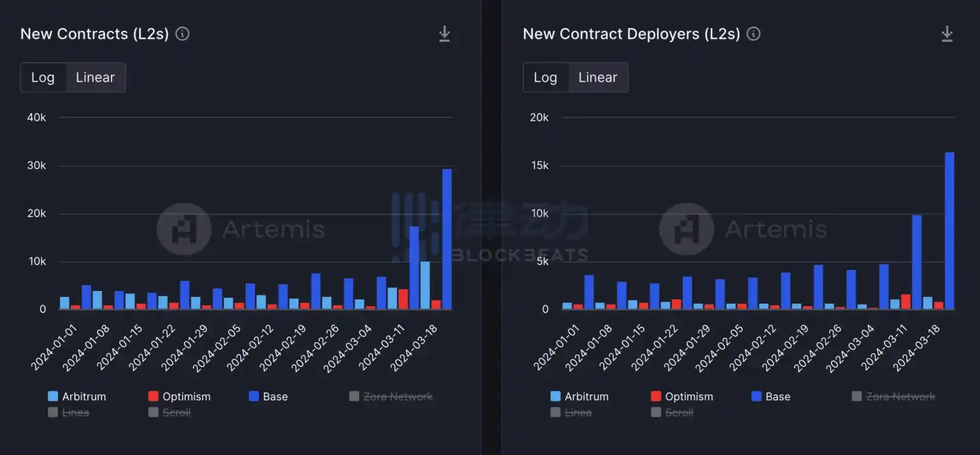The image size is (980, 455).
Task: Switch New Contract Deployers chart to Log scale
Action: coord(546,77)
